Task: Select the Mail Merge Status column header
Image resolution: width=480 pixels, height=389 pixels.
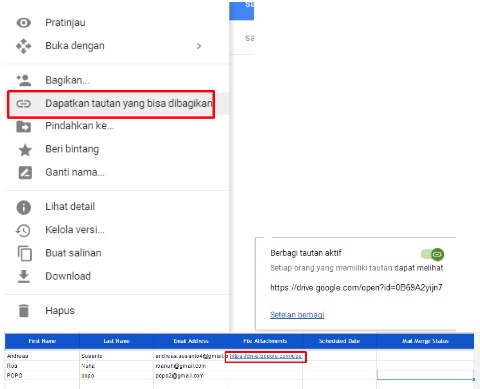Action: [425, 341]
